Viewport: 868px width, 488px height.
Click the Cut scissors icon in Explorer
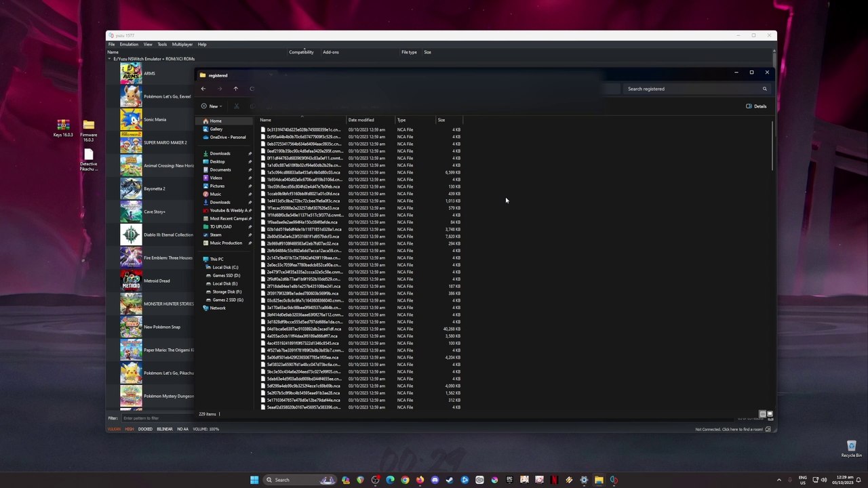point(236,106)
